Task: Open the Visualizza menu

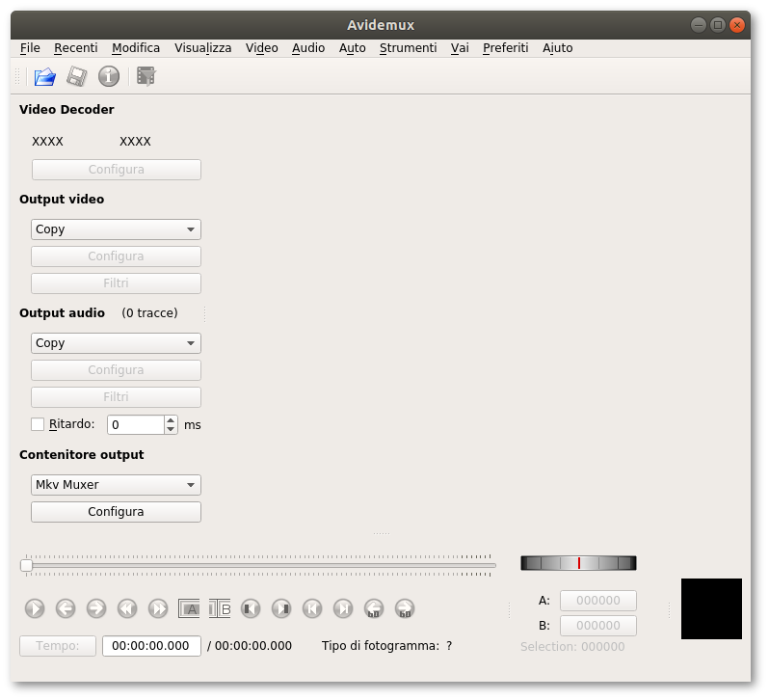Action: [x=202, y=47]
